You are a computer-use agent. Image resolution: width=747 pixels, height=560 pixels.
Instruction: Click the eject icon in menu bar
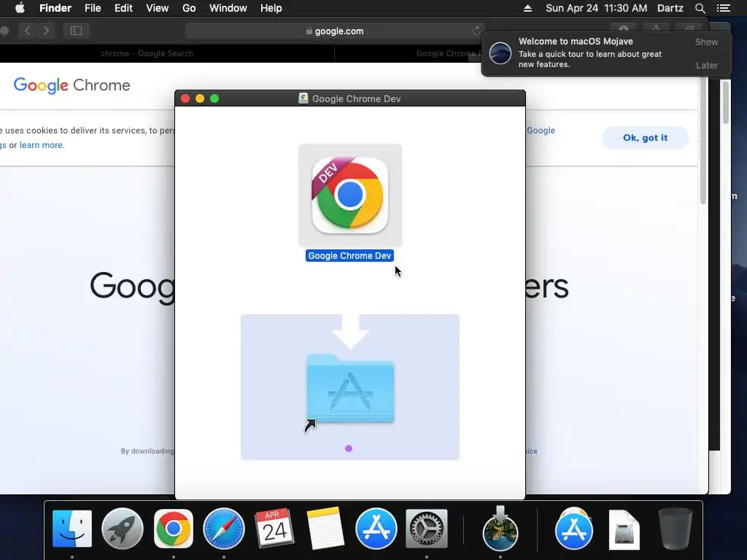coord(527,8)
